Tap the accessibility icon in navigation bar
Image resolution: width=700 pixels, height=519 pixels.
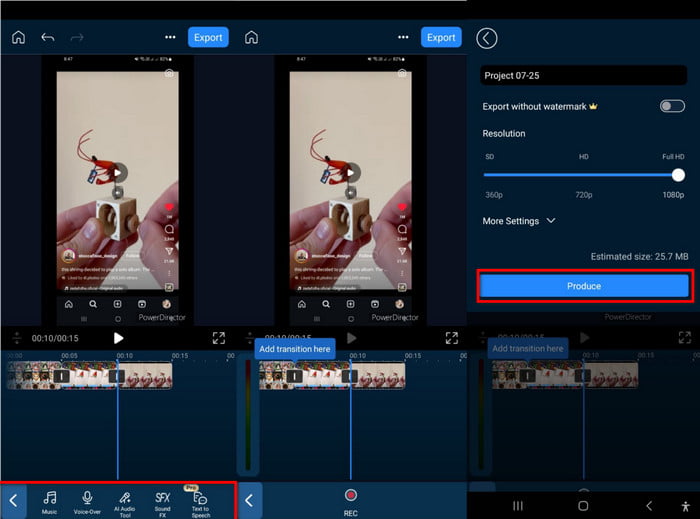coord(686,506)
